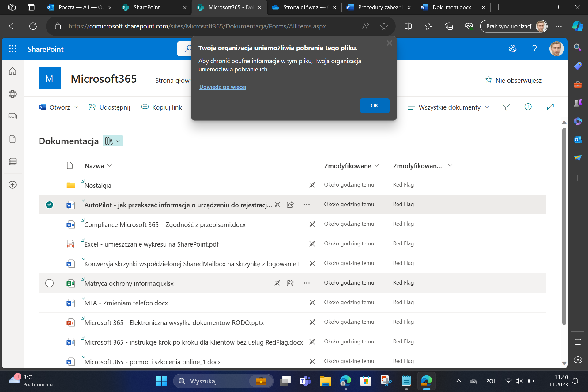Open the Strona główna site navigation item
The image size is (588, 392).
pos(173,81)
